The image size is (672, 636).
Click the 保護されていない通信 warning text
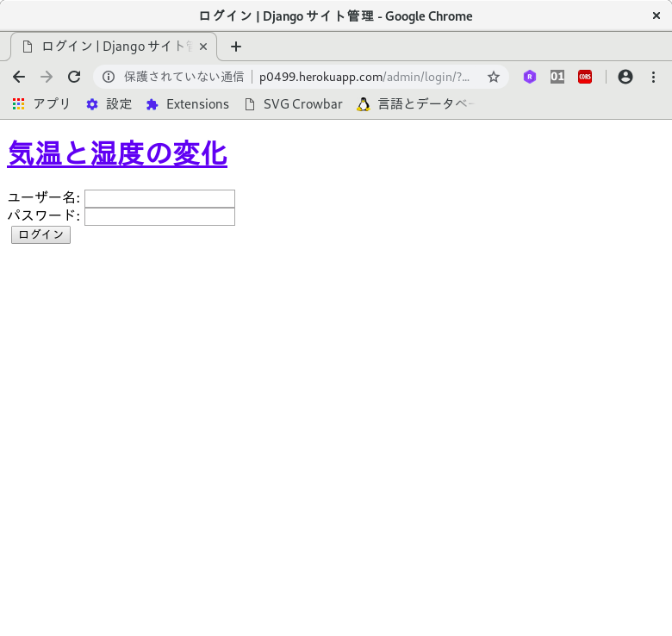click(x=184, y=78)
